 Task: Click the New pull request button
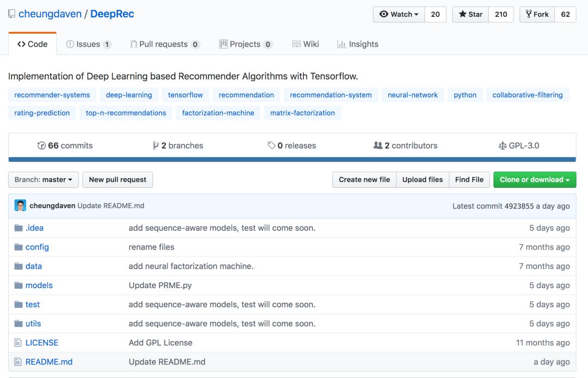[x=118, y=180]
